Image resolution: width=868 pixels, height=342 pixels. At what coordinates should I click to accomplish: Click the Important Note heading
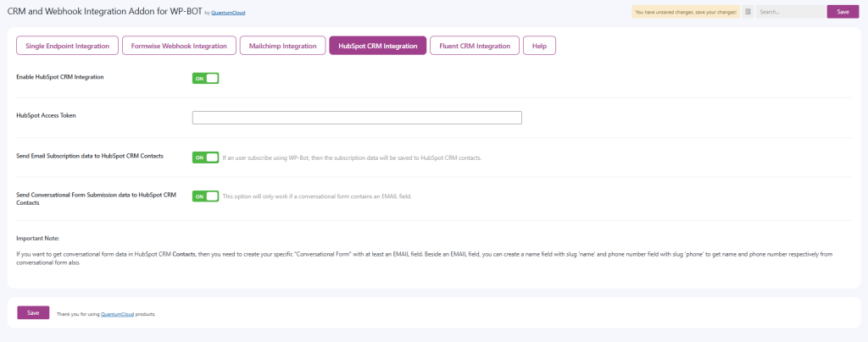pyautogui.click(x=37, y=239)
